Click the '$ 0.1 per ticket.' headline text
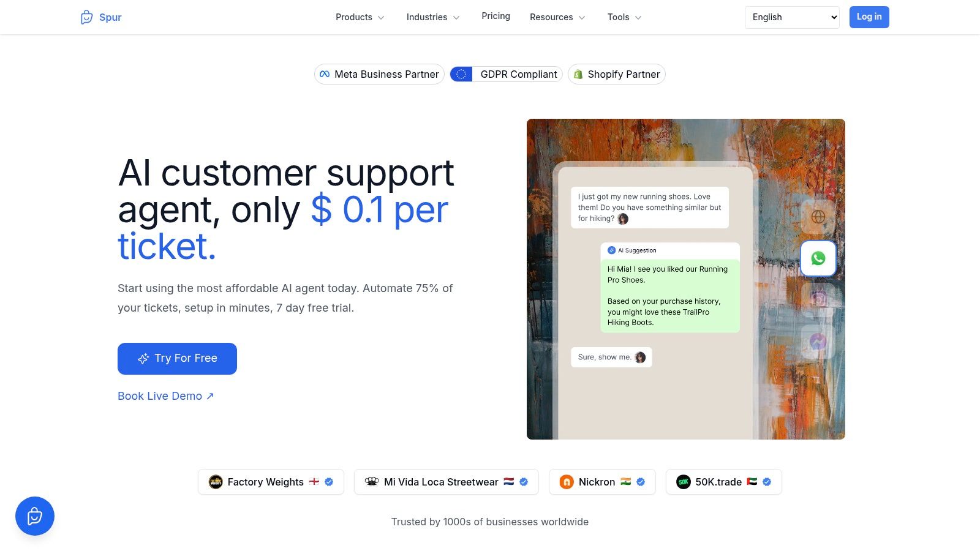This screenshot has width=980, height=551. click(x=283, y=228)
